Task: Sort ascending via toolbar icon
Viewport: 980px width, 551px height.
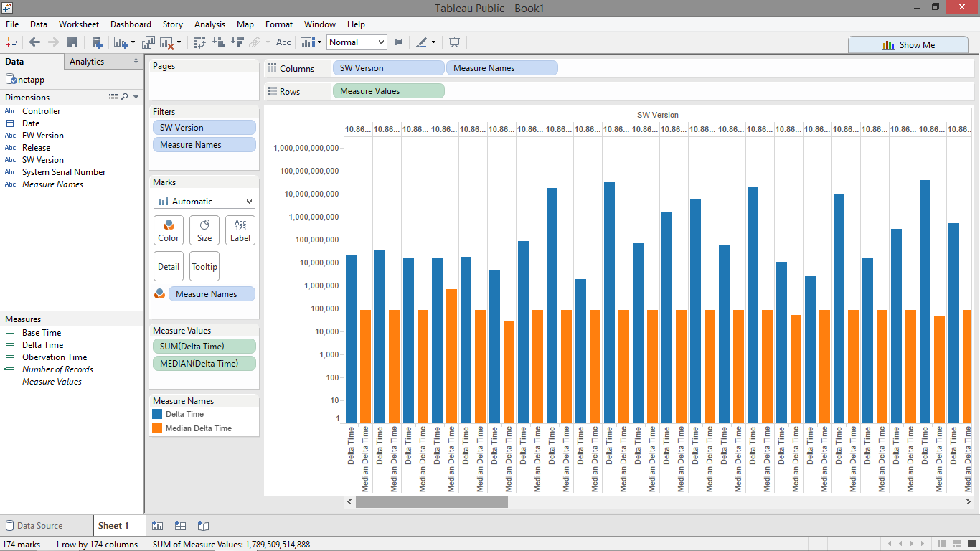Action: point(220,42)
